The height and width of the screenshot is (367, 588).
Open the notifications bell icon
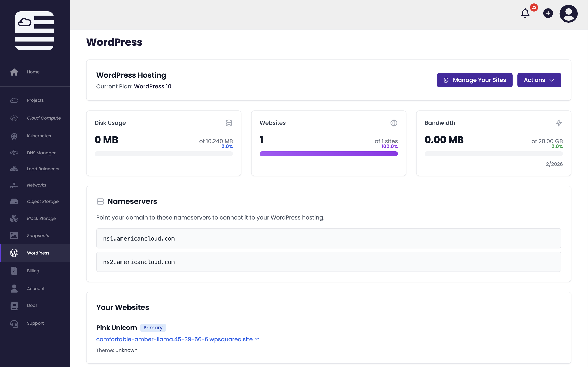click(525, 13)
